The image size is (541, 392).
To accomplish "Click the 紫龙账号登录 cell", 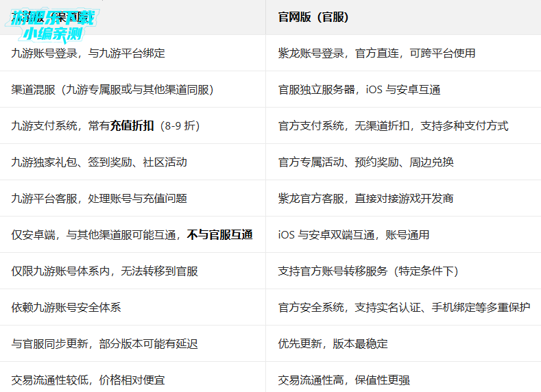I will 376,53.
